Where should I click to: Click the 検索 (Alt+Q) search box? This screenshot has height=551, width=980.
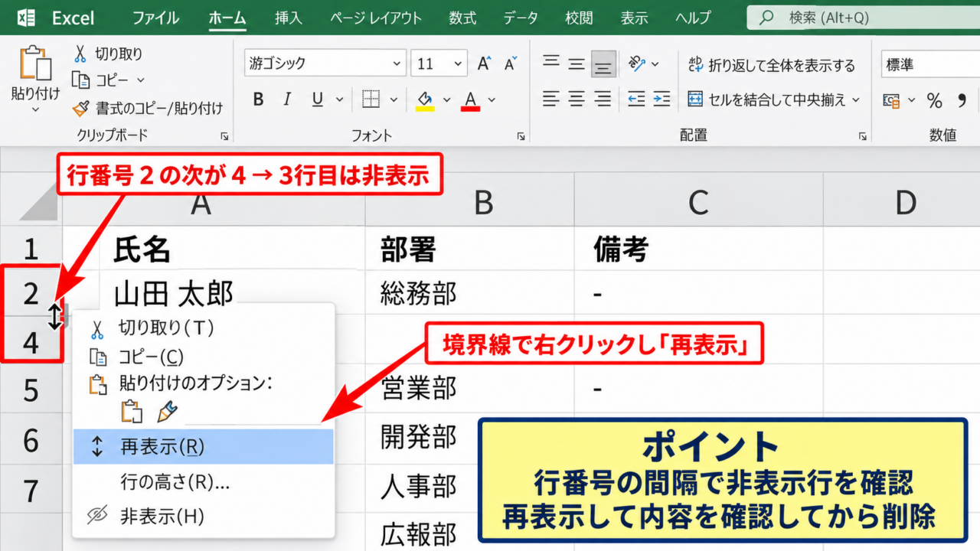[864, 18]
